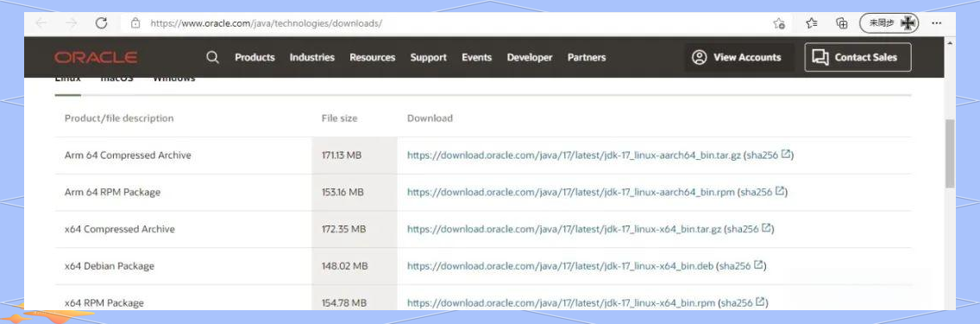980x324 pixels.
Task: Open the Favorites list icon
Action: pos(811,23)
